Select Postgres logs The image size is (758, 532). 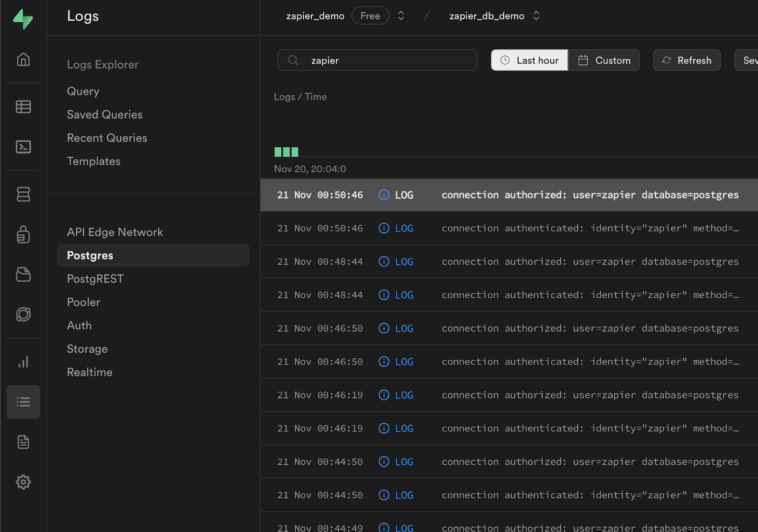153,256
